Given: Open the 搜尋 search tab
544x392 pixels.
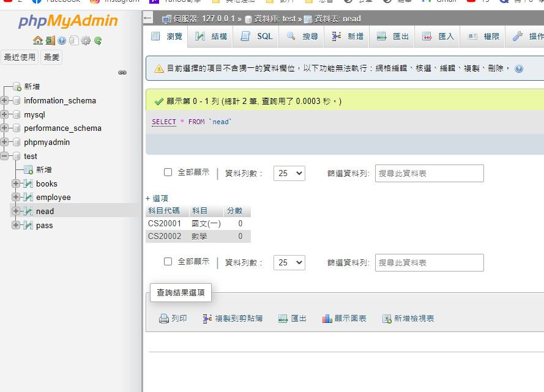Looking at the screenshot, I should click(x=302, y=37).
